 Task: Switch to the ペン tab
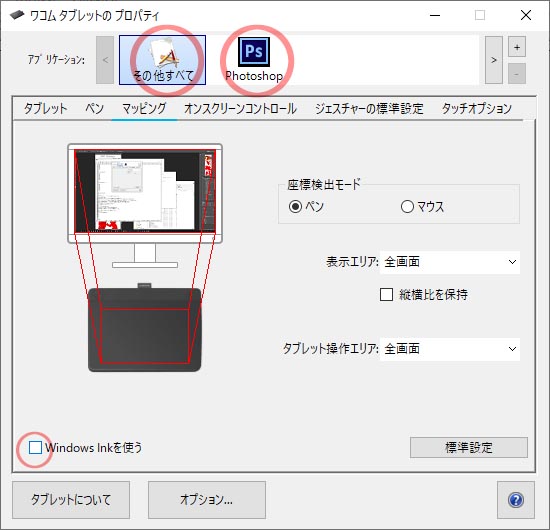(x=94, y=108)
